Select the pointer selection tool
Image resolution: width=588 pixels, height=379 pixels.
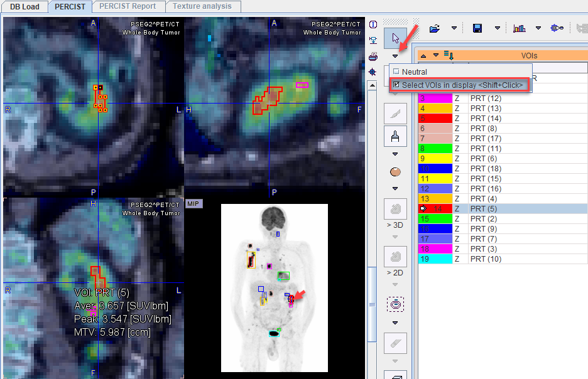click(395, 38)
